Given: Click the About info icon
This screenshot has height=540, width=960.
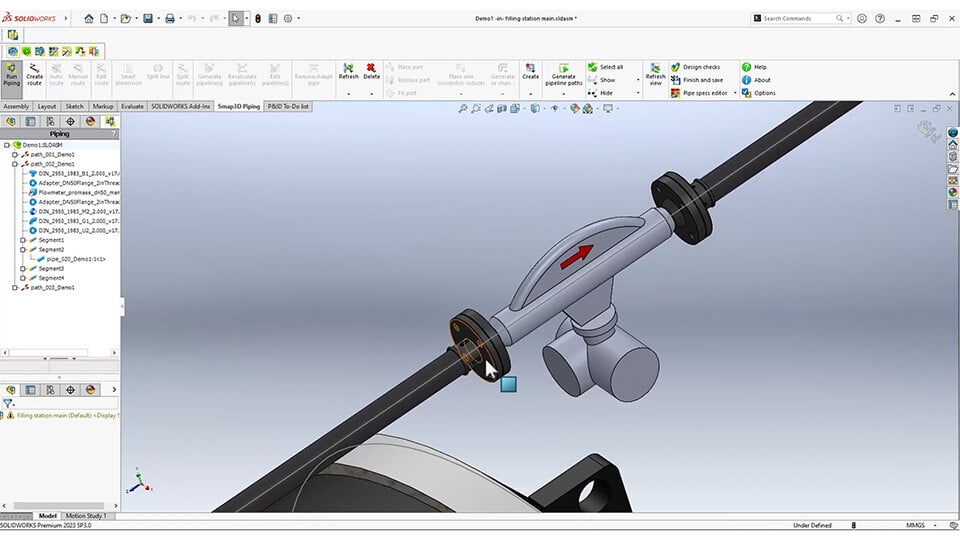Looking at the screenshot, I should tap(746, 80).
